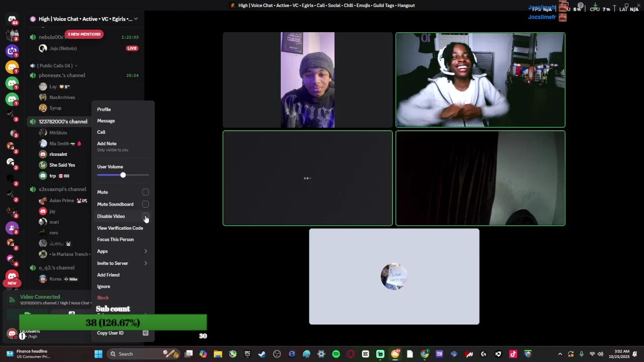Open Google Chrome from taskbar
Image resolution: width=644 pixels, height=362 pixels.
pos(425,354)
